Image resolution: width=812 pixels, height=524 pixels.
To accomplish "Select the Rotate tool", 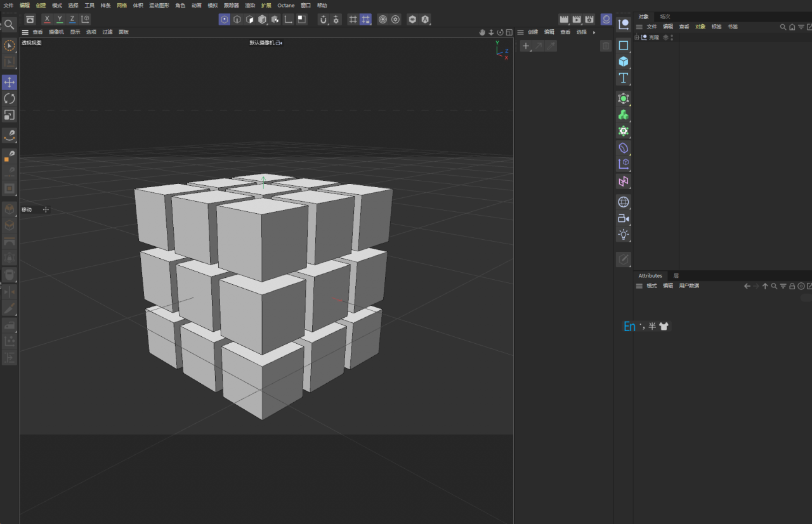I will pos(9,98).
